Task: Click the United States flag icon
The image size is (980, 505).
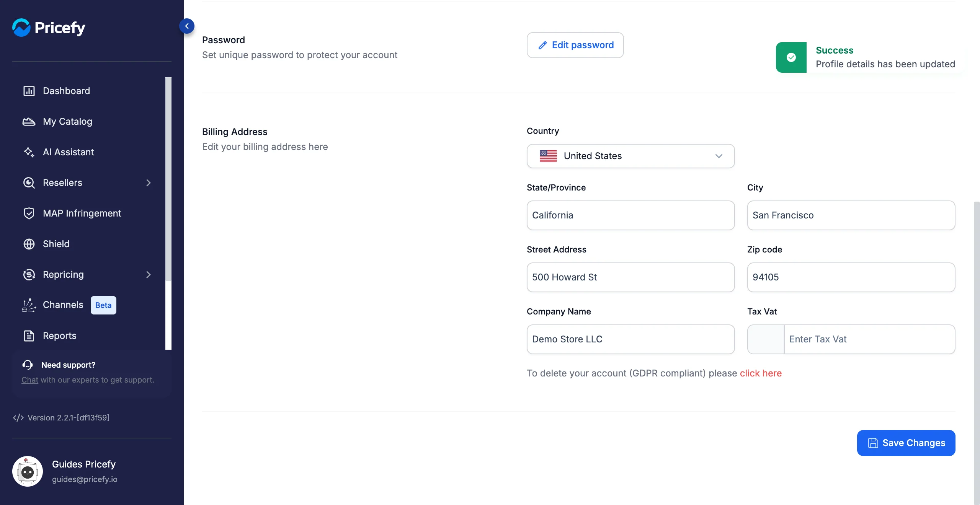Action: [x=548, y=156]
